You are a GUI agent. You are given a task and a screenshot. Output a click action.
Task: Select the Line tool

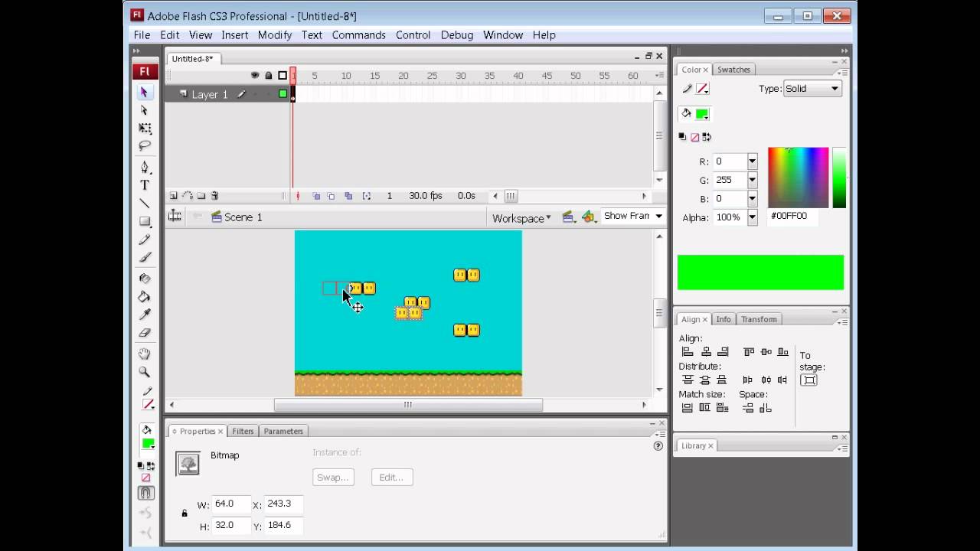tap(145, 203)
